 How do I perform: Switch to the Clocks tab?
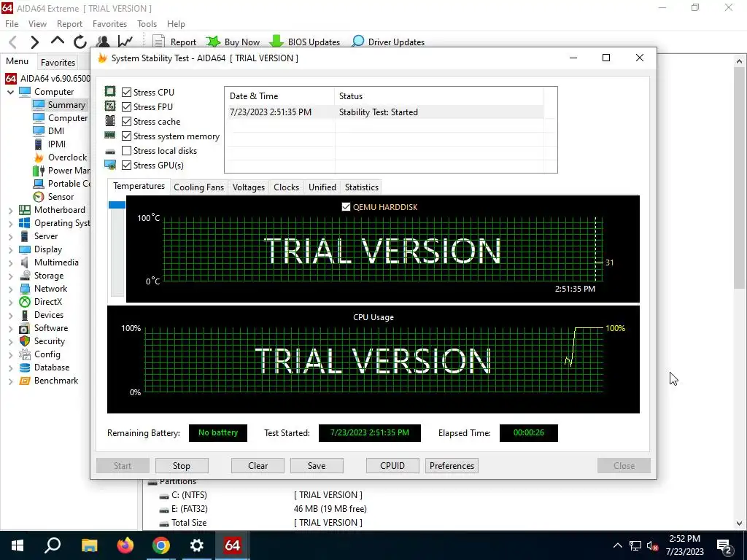286,187
